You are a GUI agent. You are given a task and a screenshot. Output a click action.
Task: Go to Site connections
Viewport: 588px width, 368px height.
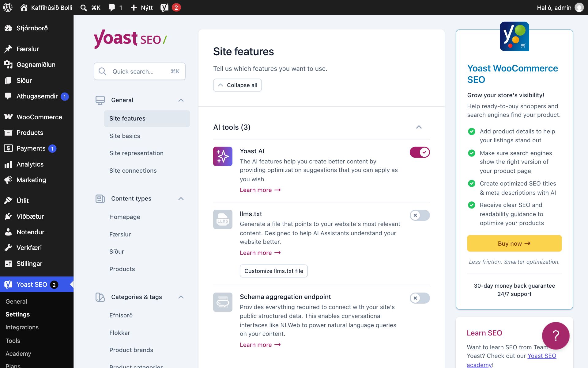pyautogui.click(x=133, y=171)
